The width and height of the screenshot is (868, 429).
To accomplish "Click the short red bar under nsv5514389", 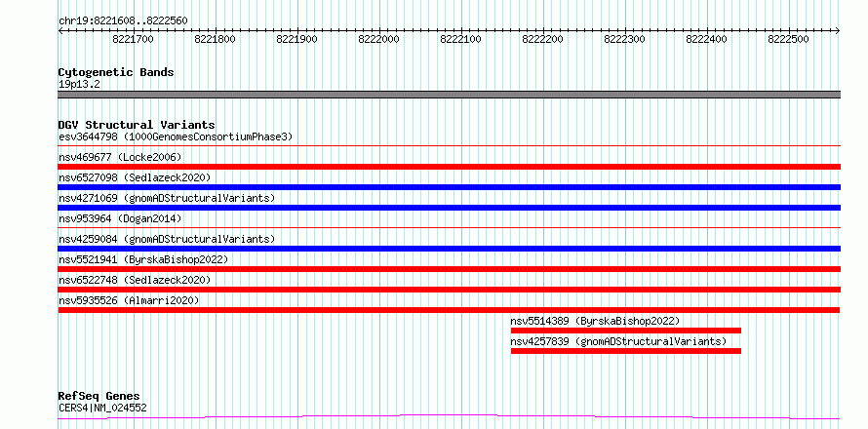I will point(625,331).
